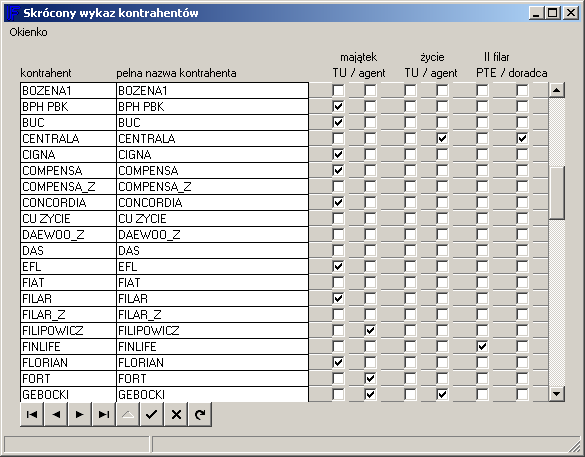Select COMPENSA_Z kontrahent cell
This screenshot has height=457, width=585.
[68, 186]
